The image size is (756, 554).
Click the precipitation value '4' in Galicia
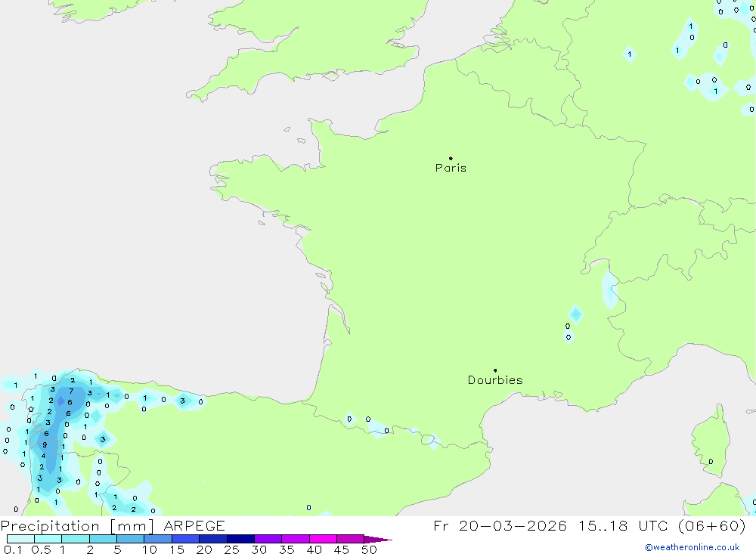point(43,456)
